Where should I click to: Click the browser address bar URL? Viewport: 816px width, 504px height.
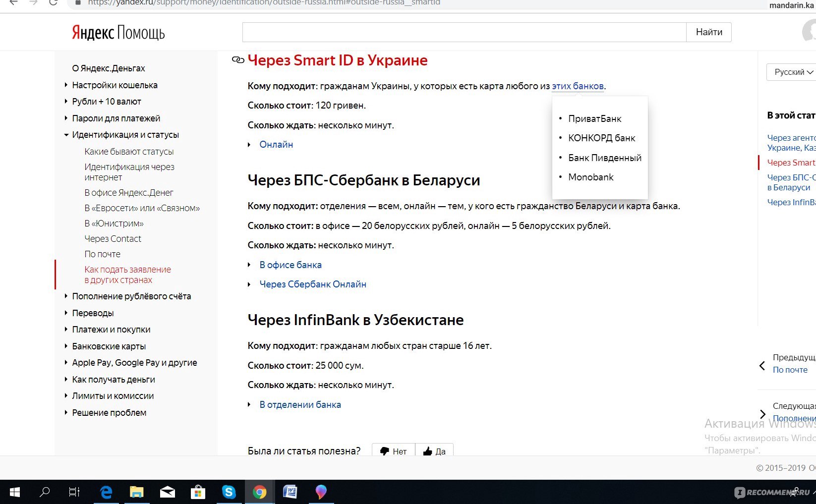[x=264, y=3]
